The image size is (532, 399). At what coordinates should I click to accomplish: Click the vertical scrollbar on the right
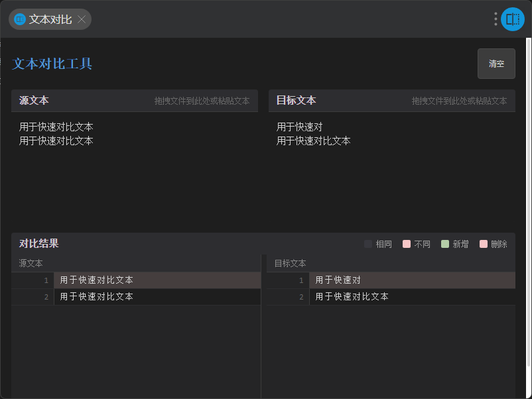[x=529, y=203]
